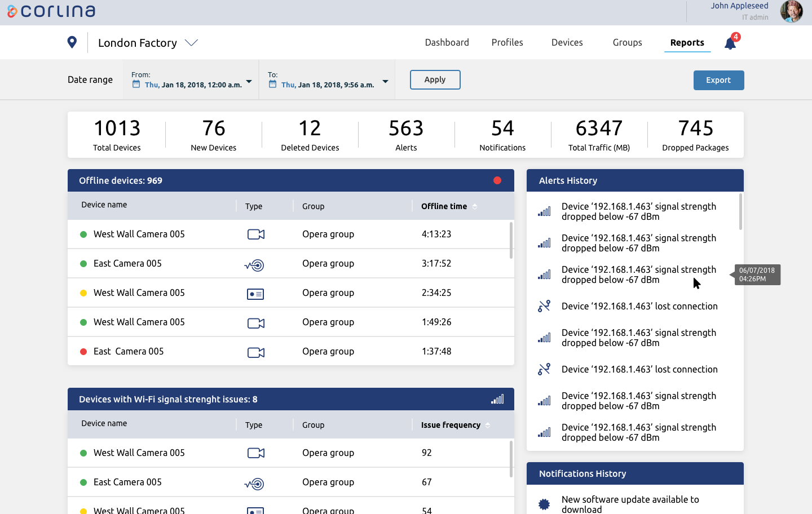Click the 563 Alerts statistic
The width and height of the screenshot is (812, 514).
coord(406,135)
